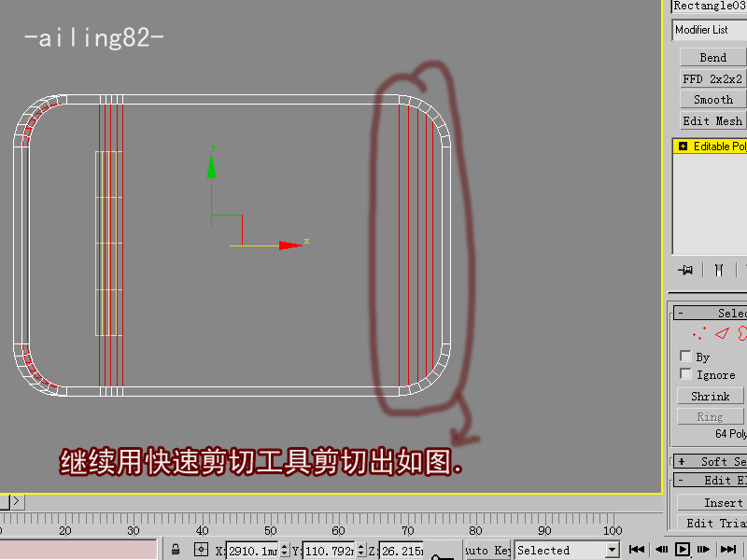Click the X coordinate spinner arrows
Viewport: 747px width, 560px height.
point(285,551)
